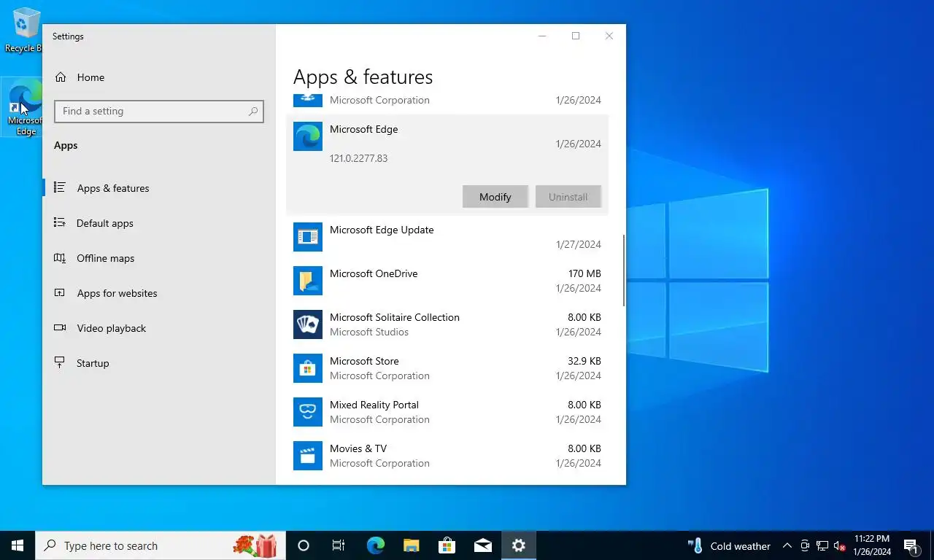The image size is (934, 560).
Task: Select the Default apps sidebar icon
Action: point(60,223)
